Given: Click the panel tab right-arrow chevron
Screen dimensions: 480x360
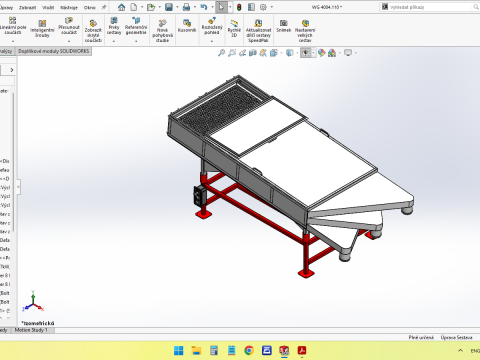Looking at the screenshot, I should coord(12,70).
